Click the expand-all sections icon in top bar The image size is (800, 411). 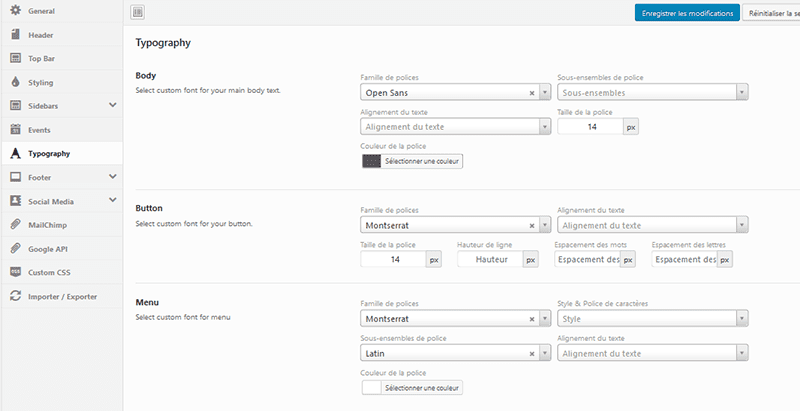[137, 12]
